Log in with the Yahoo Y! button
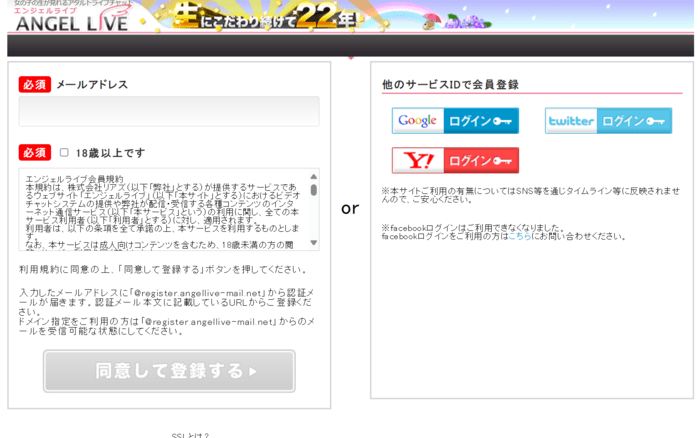This screenshot has width=700, height=438. (x=455, y=160)
